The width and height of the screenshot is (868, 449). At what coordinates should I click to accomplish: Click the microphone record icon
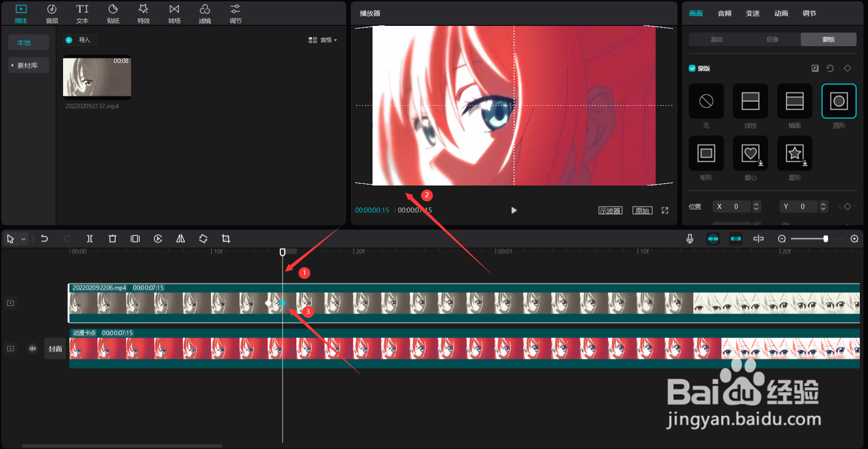pyautogui.click(x=690, y=239)
